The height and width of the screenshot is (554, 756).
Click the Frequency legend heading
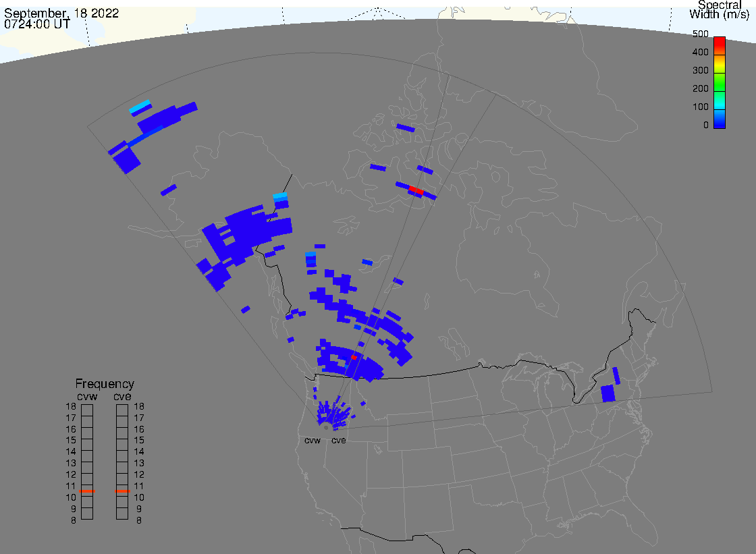tap(105, 384)
